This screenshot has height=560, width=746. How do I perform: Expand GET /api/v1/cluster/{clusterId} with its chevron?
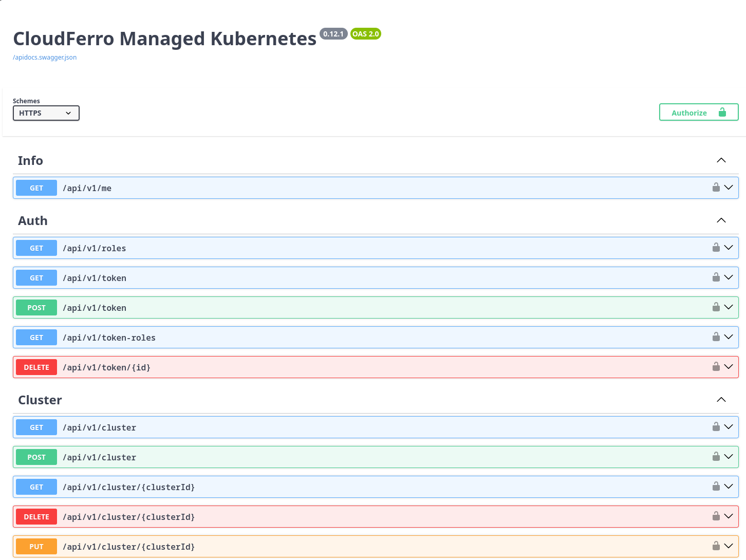click(729, 487)
